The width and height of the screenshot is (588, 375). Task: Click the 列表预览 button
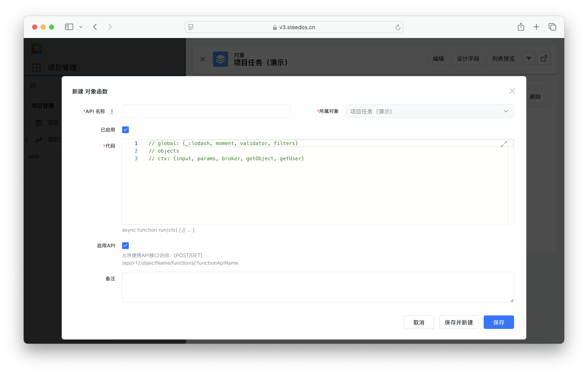click(503, 59)
